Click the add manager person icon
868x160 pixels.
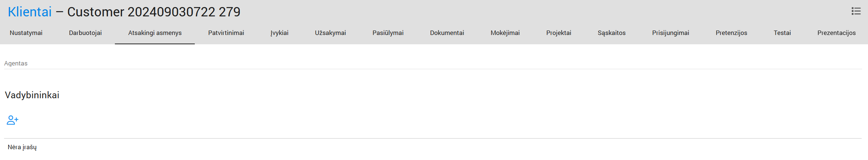pyautogui.click(x=12, y=120)
